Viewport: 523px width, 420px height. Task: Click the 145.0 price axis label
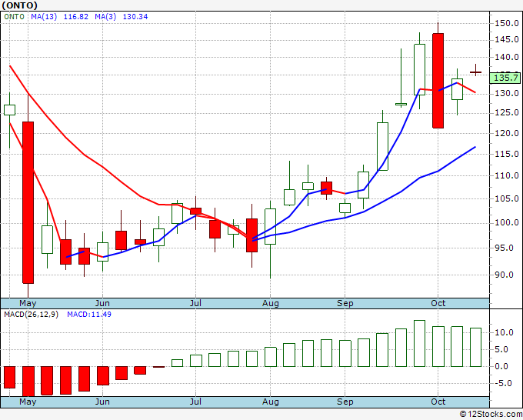pos(507,40)
